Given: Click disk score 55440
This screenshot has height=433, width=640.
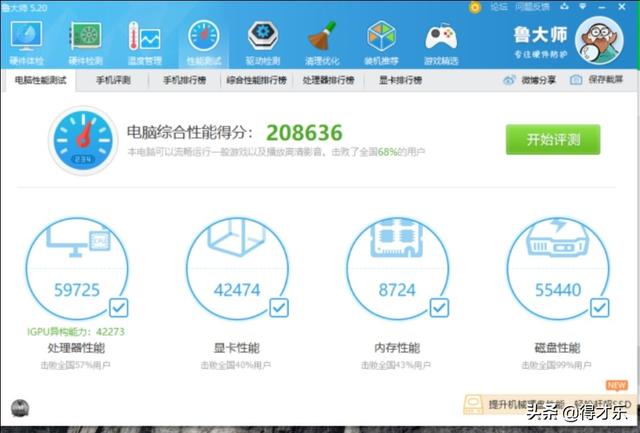Looking at the screenshot, I should 558,290.
